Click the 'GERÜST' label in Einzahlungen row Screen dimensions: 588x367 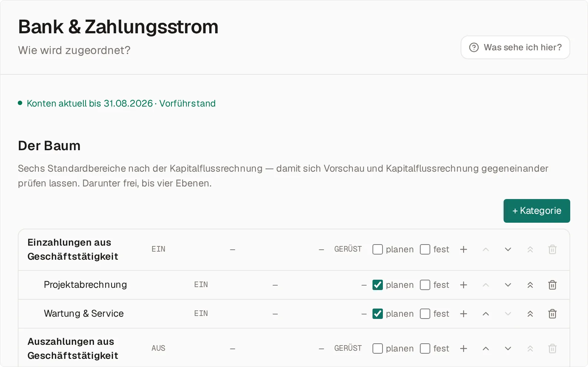[x=348, y=249]
